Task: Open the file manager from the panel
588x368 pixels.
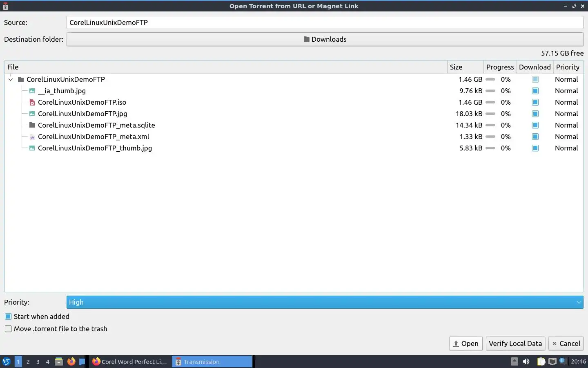Action: coord(59,361)
